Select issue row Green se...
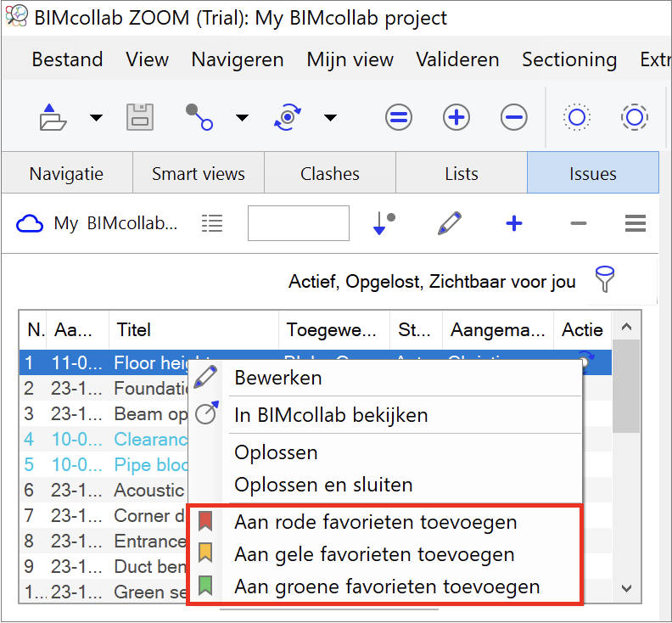The height and width of the screenshot is (623, 672). pyautogui.click(x=104, y=592)
